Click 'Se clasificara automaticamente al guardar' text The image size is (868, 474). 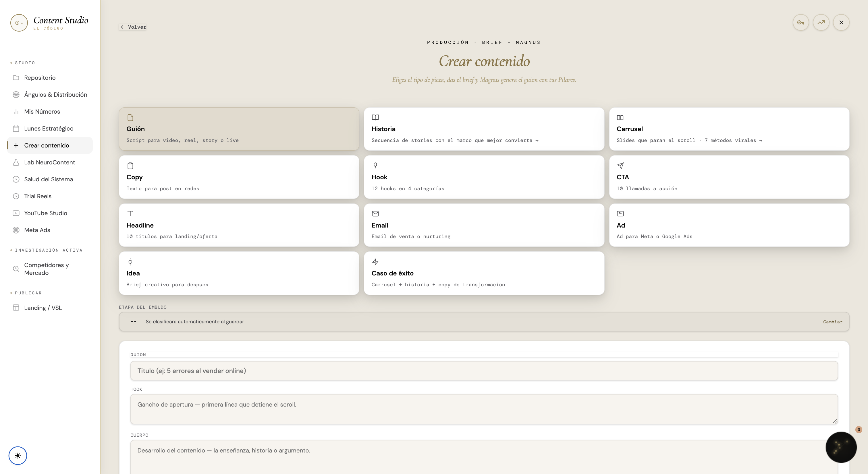(x=195, y=322)
